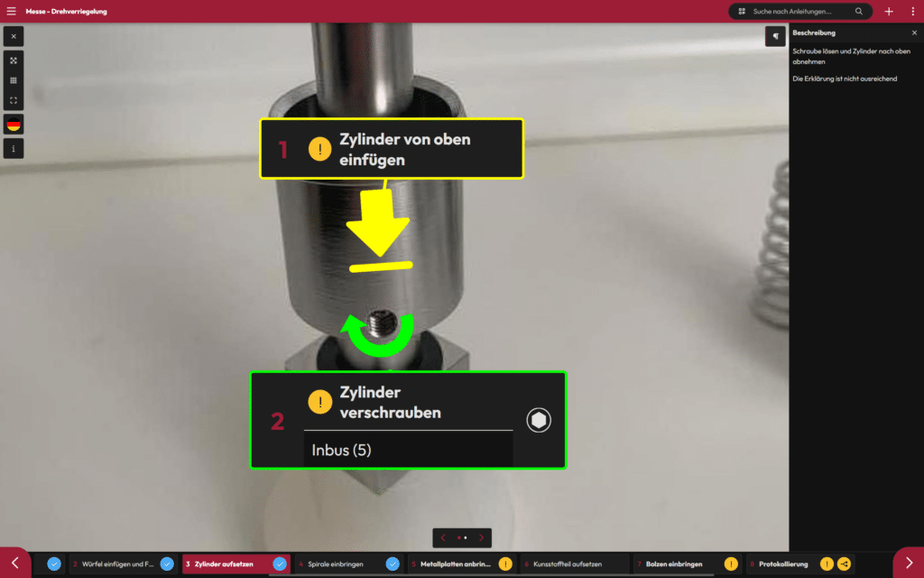Go to next step with bottom-right red arrow

click(x=908, y=563)
